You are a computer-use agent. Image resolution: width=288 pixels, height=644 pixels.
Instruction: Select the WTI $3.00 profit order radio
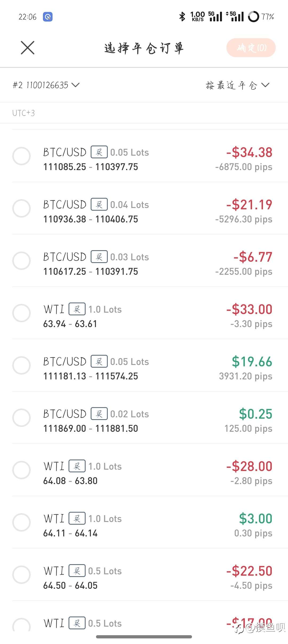pyautogui.click(x=22, y=522)
